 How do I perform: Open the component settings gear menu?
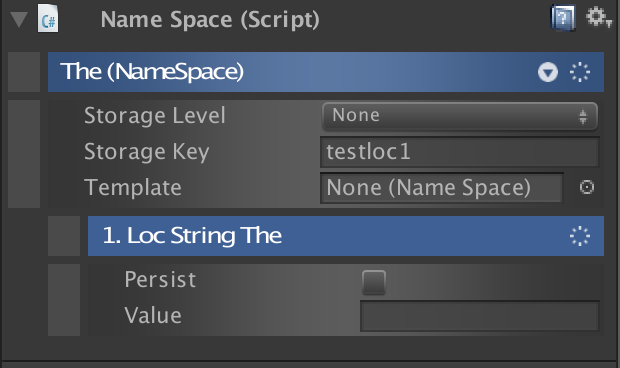coord(598,17)
